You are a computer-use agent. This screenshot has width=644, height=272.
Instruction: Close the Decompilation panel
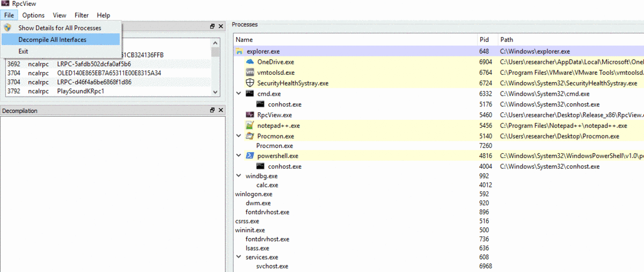pos(221,110)
